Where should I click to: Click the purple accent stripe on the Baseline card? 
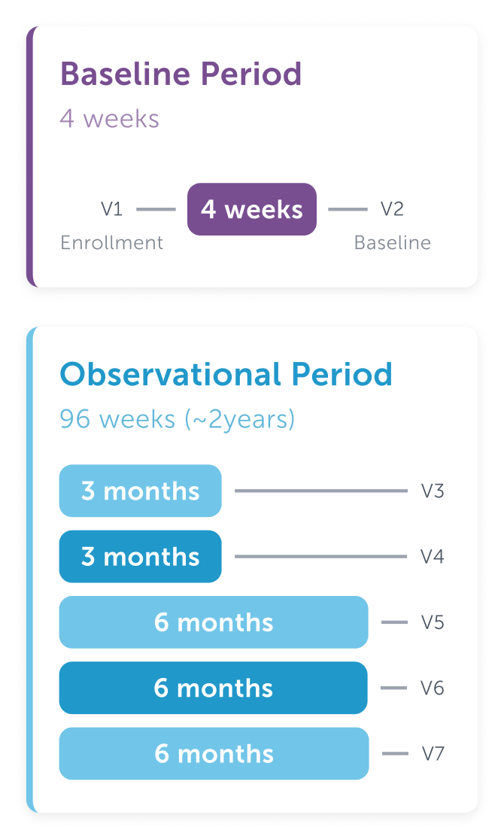[x=31, y=157]
